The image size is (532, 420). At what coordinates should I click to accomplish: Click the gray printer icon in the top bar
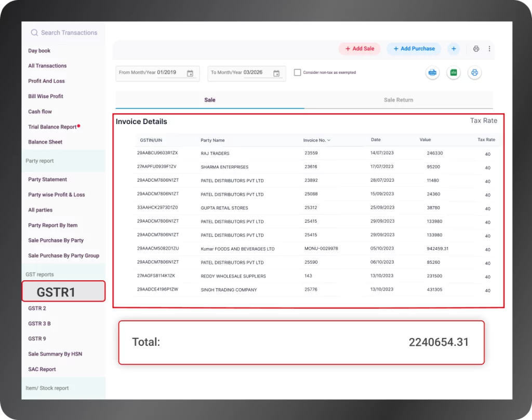click(x=476, y=48)
